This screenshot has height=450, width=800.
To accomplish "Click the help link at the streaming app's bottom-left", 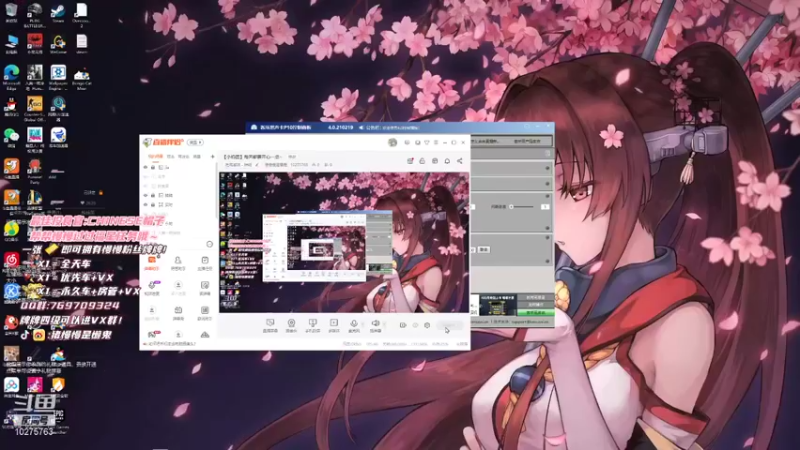I will [x=170, y=344].
